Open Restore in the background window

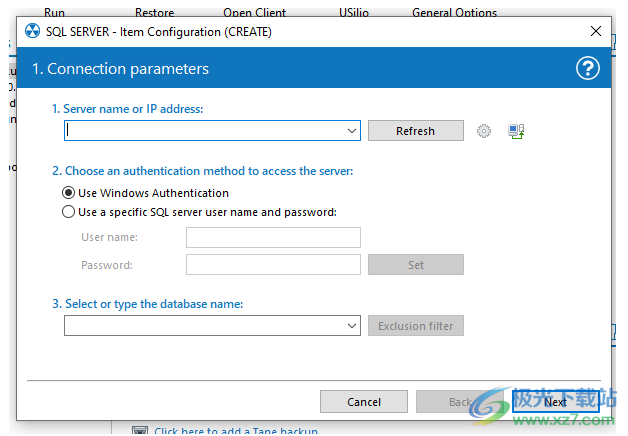click(154, 13)
